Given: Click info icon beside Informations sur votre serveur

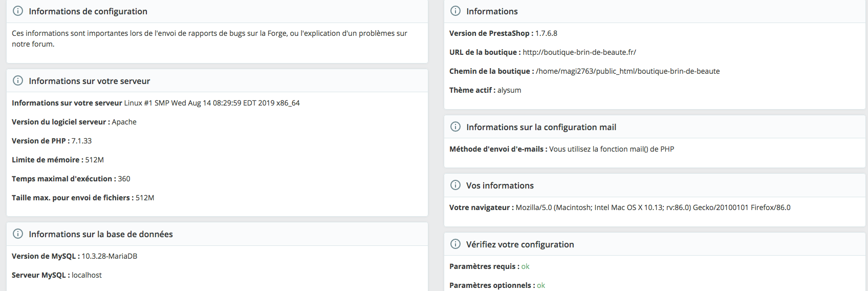Looking at the screenshot, I should 18,80.
